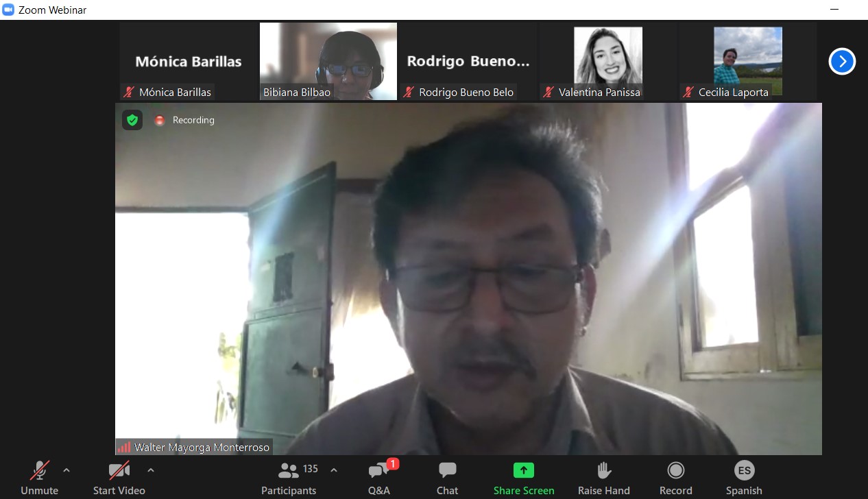The image size is (868, 499).
Task: Click the main speaker video of Walter Mayorga
Action: click(x=468, y=279)
